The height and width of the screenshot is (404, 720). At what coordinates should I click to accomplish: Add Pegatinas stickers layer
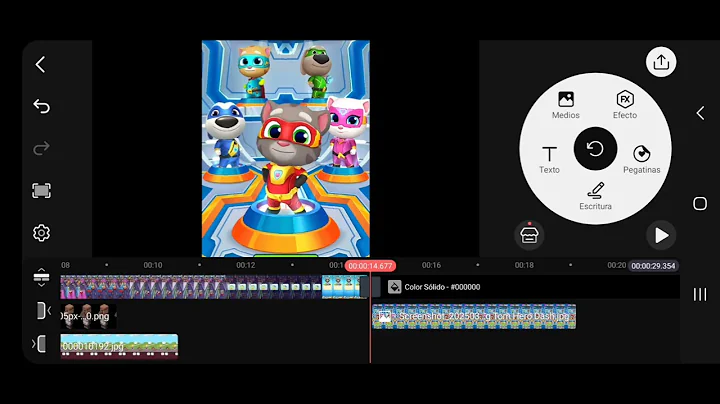click(x=641, y=160)
